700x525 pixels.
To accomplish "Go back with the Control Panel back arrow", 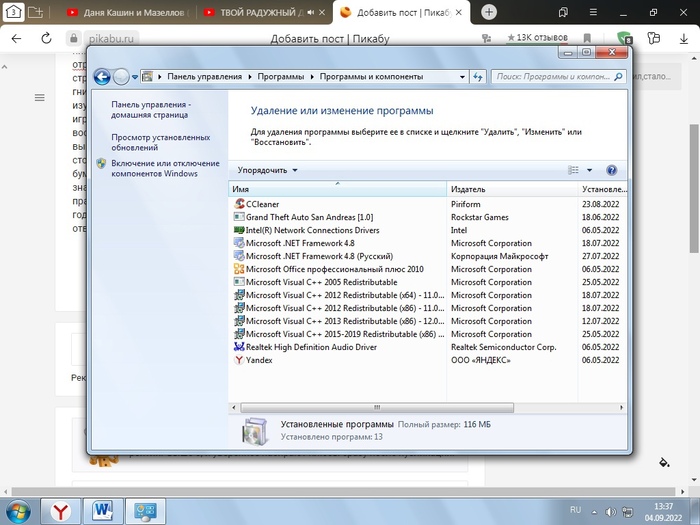I will 102,77.
